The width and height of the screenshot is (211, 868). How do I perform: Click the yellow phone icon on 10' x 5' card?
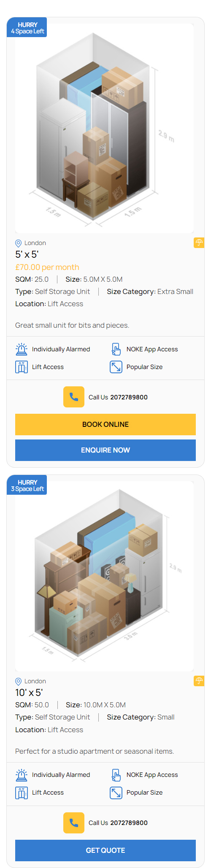coord(74,822)
